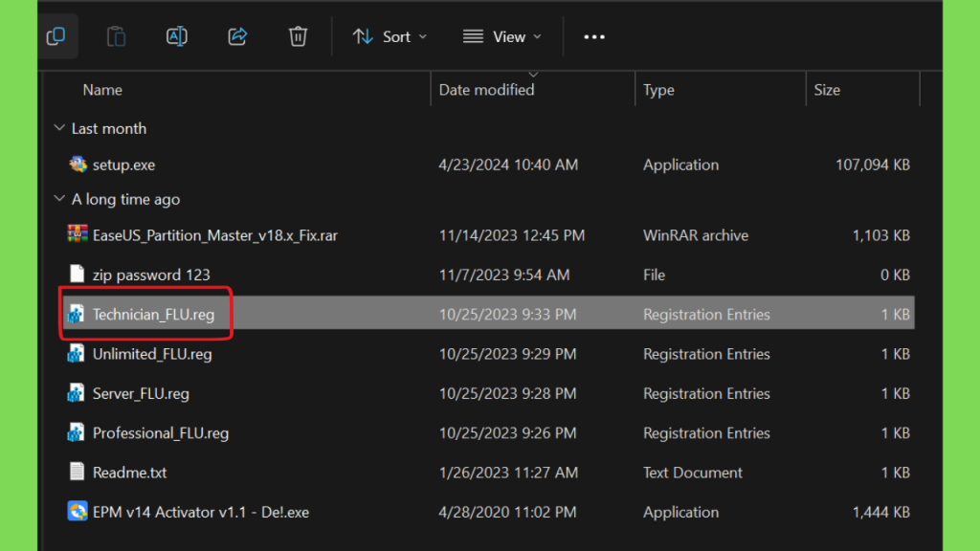Select the Unlimited_FLU.reg registry icon
980x551 pixels.
pos(77,354)
